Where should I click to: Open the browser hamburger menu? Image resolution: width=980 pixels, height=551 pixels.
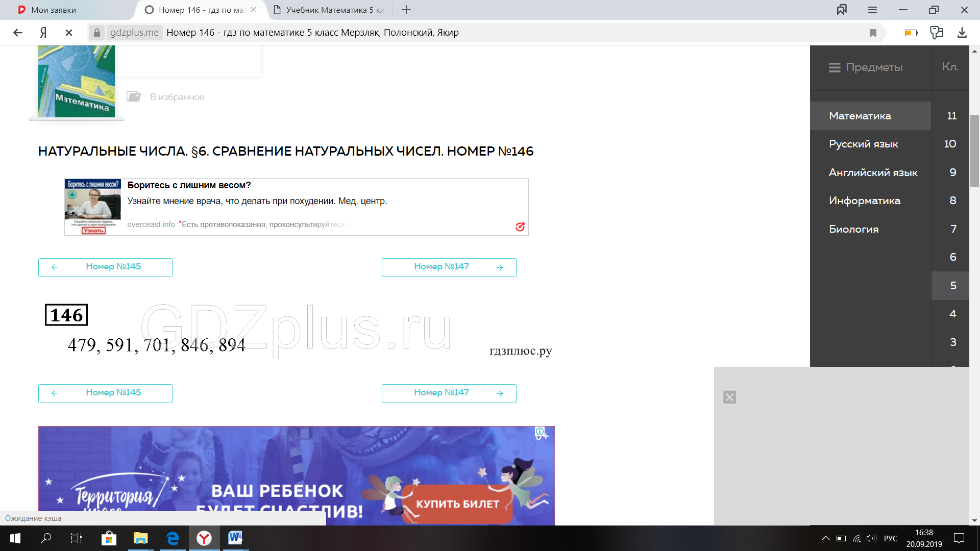(872, 10)
